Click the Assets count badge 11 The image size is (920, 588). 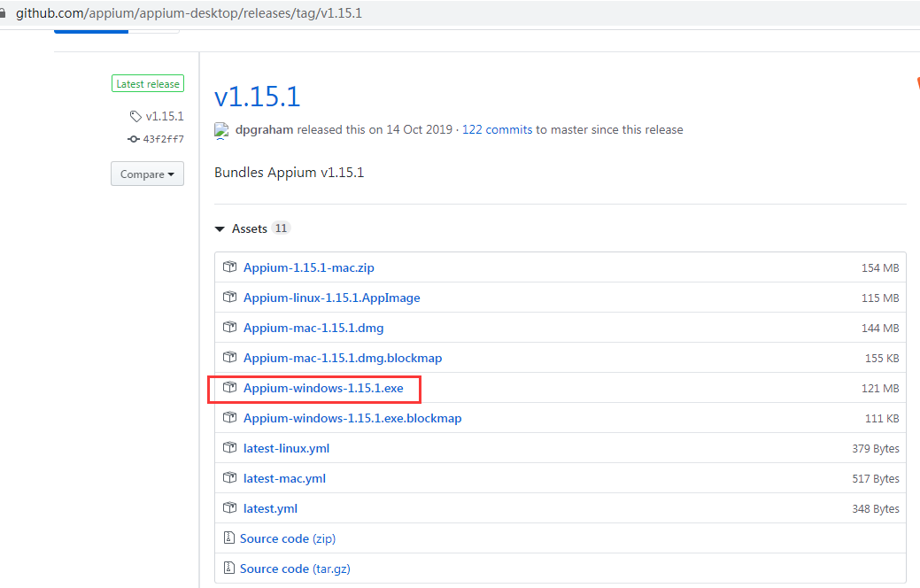pos(281,228)
